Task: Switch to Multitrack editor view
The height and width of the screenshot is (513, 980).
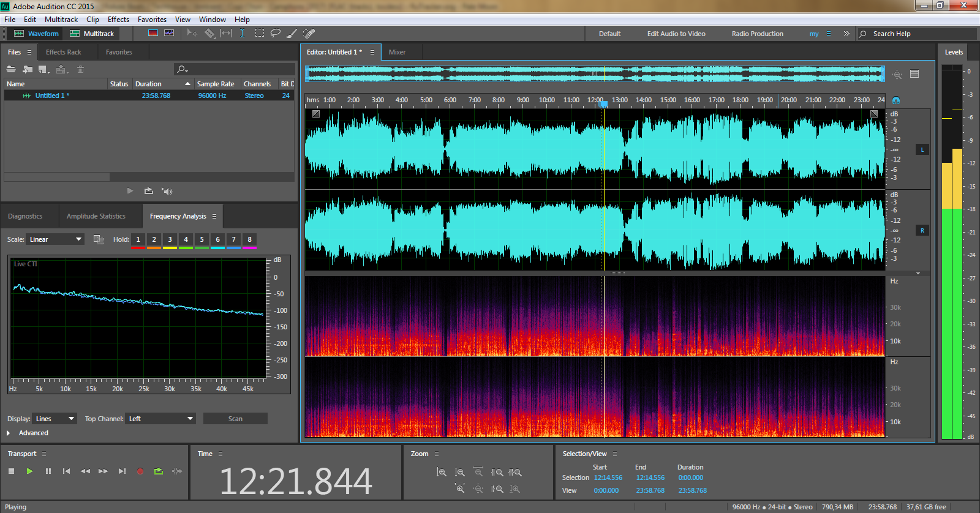Action: click(x=92, y=34)
